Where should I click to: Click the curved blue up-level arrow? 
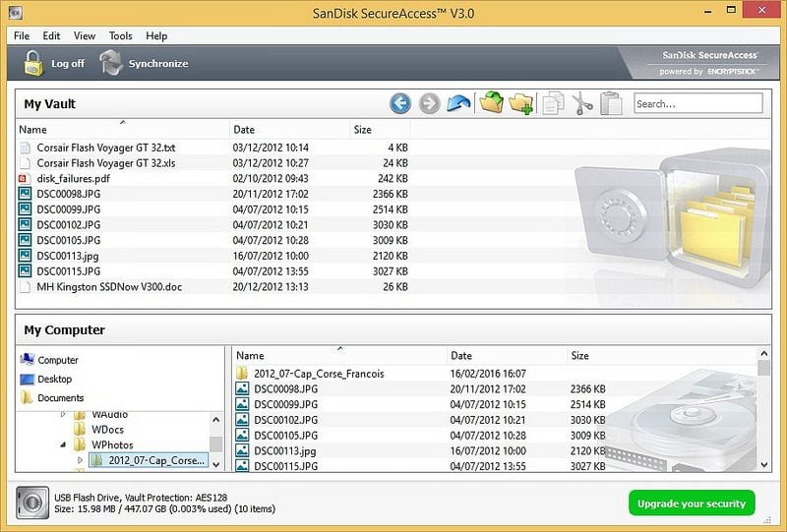coord(458,104)
